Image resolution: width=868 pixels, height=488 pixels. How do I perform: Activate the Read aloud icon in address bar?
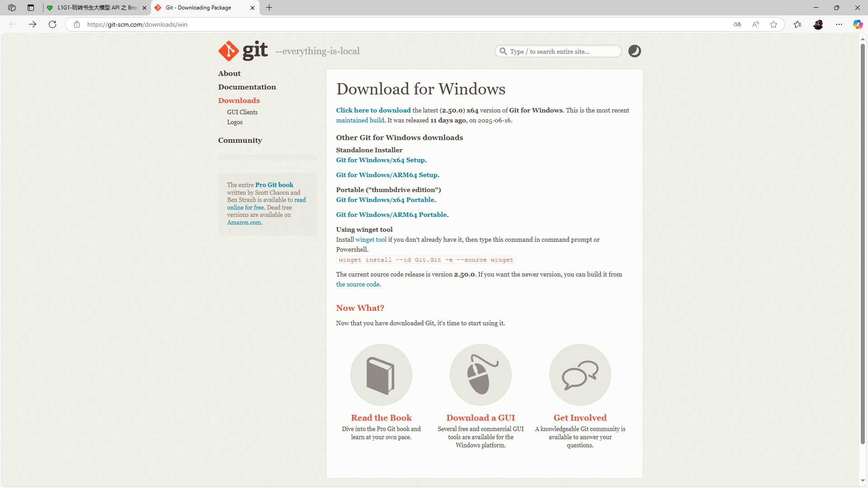tap(755, 24)
